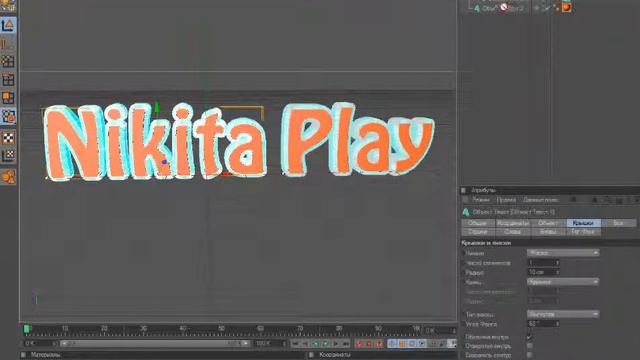
Task: Toggle Position keyframe recording
Action: [392, 344]
